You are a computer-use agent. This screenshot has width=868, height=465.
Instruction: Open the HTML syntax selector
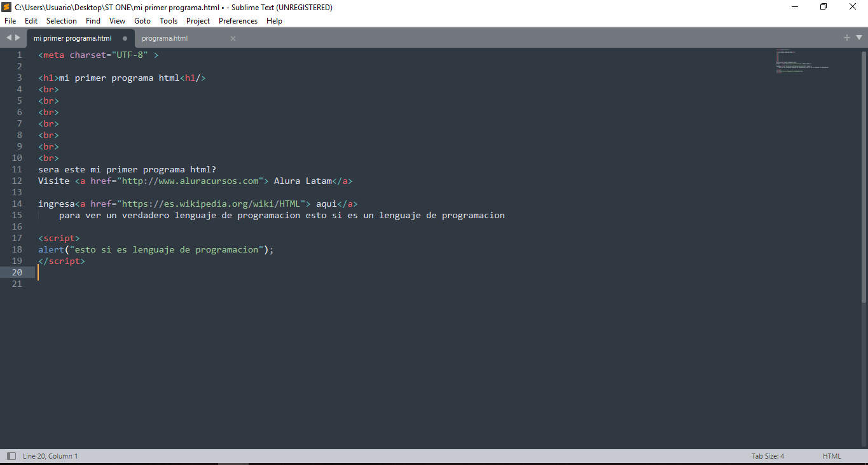(832, 456)
